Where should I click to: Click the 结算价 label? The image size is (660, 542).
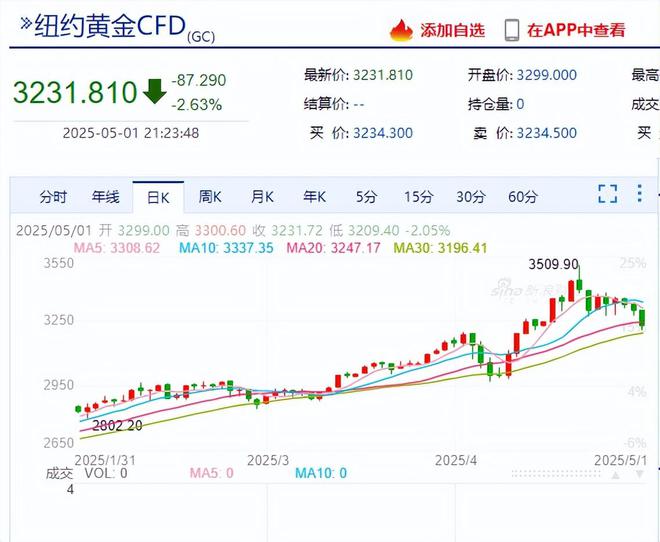point(327,104)
